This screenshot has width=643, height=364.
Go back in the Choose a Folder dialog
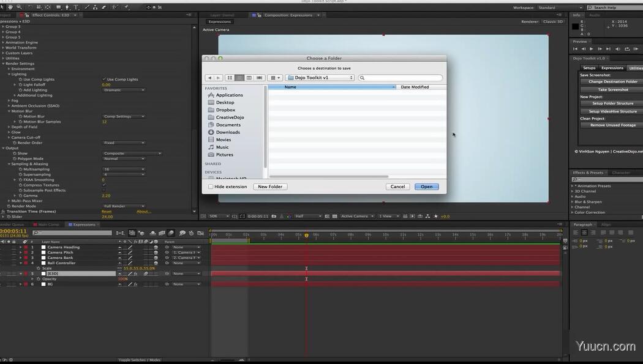tap(209, 78)
